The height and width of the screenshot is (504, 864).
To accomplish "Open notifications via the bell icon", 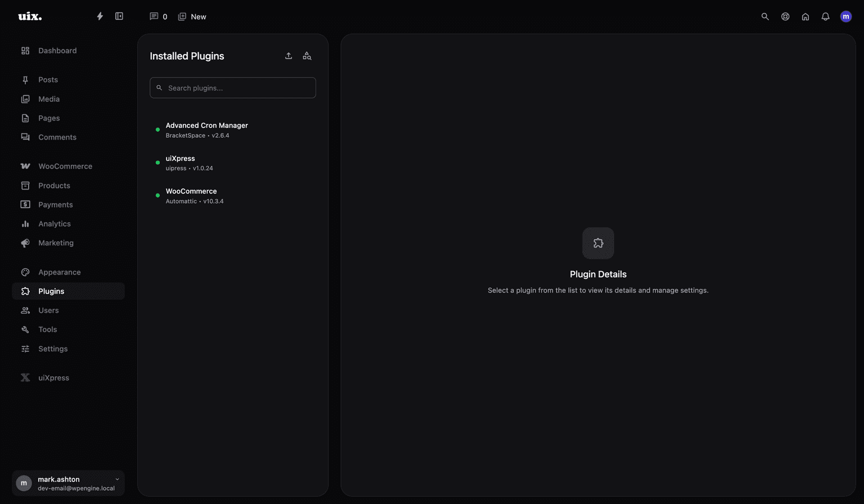I will (x=825, y=17).
